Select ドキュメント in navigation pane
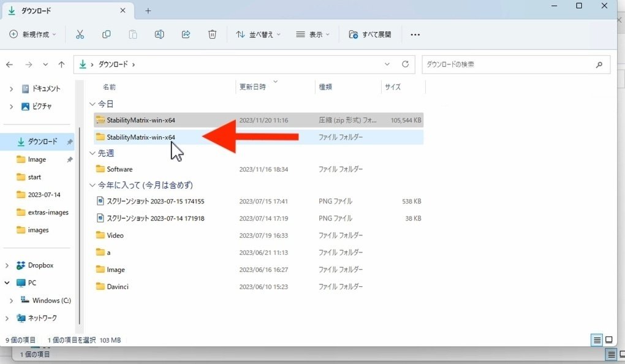Image resolution: width=625 pixels, height=364 pixels. (41, 89)
